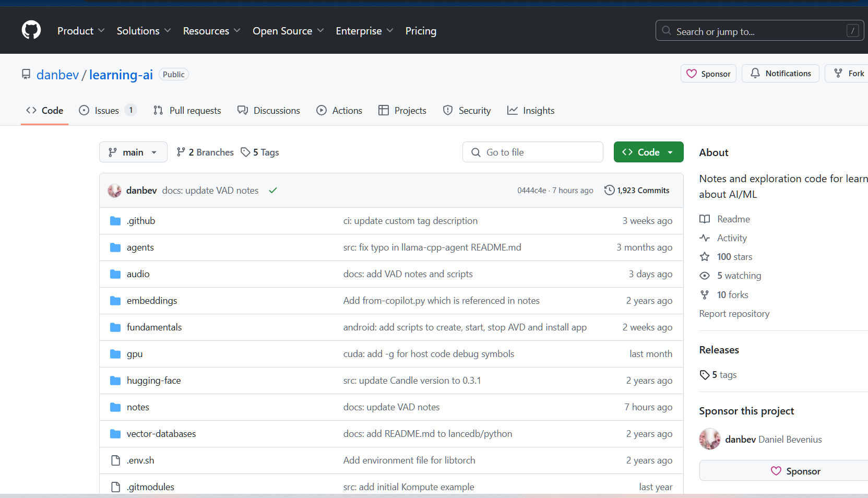Expand the Resources menu
This screenshot has width=868, height=498.
coord(211,31)
